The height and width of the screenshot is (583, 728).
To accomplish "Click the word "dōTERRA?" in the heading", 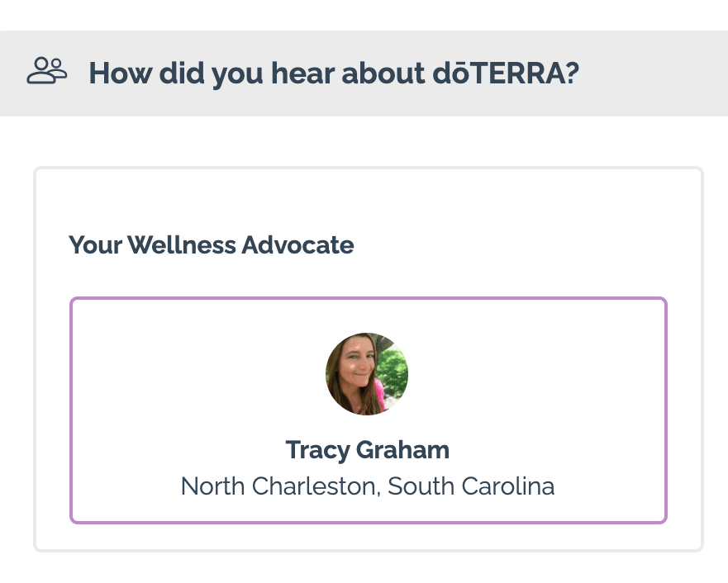I will pos(506,73).
